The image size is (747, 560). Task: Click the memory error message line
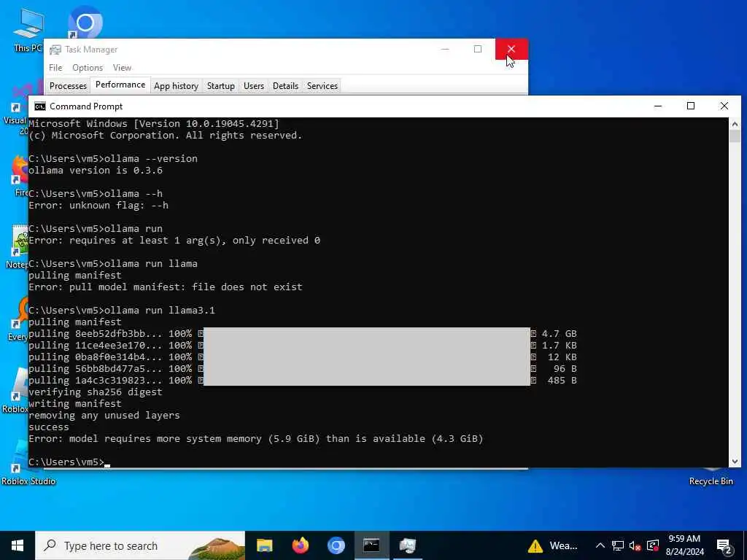(x=256, y=438)
